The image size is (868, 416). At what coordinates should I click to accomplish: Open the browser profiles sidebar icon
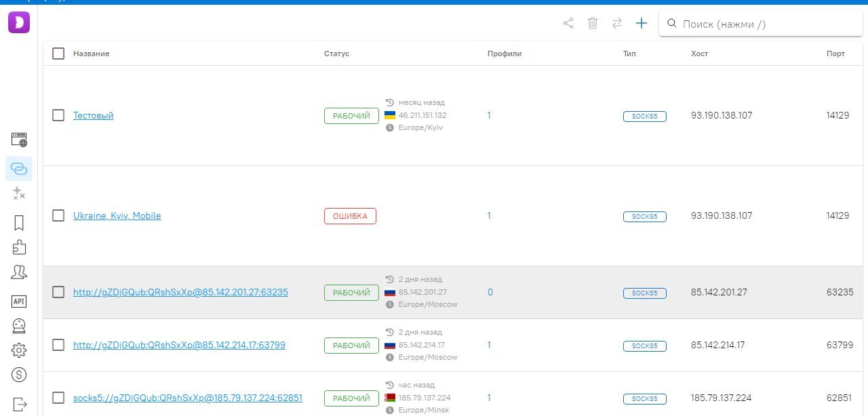tap(19, 140)
